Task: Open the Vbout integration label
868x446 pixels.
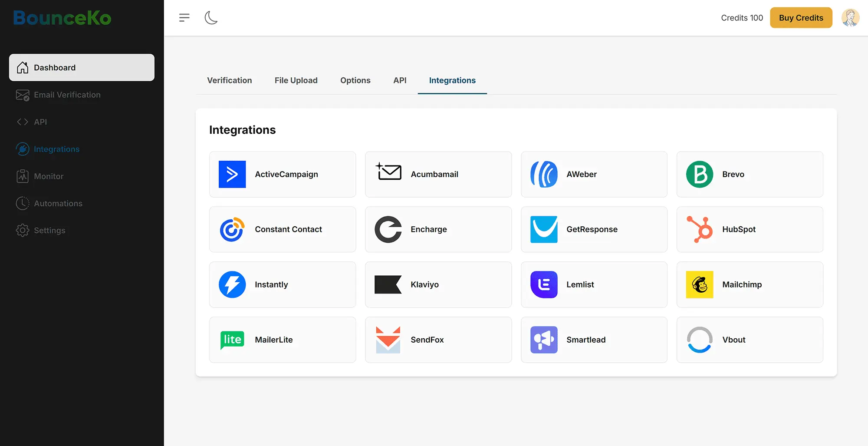Action: pyautogui.click(x=733, y=340)
